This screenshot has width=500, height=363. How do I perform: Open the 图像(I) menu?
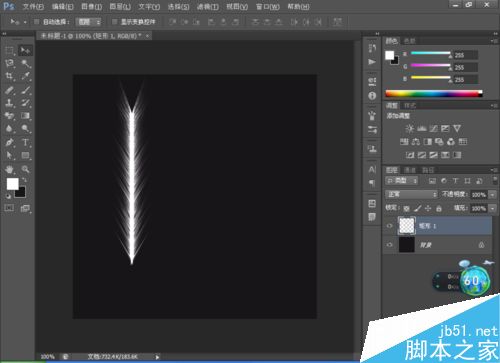coord(91,6)
